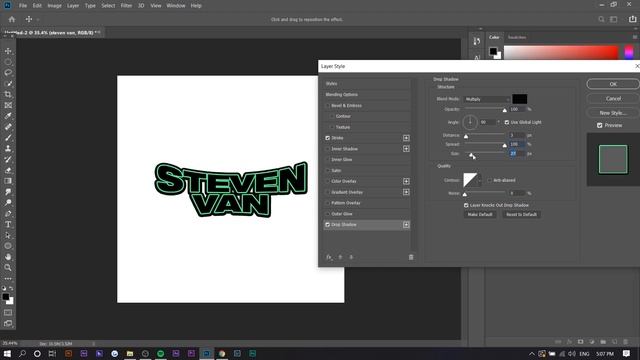Select the Eyedropper tool
The width and height of the screenshot is (640, 360).
[x=8, y=116]
